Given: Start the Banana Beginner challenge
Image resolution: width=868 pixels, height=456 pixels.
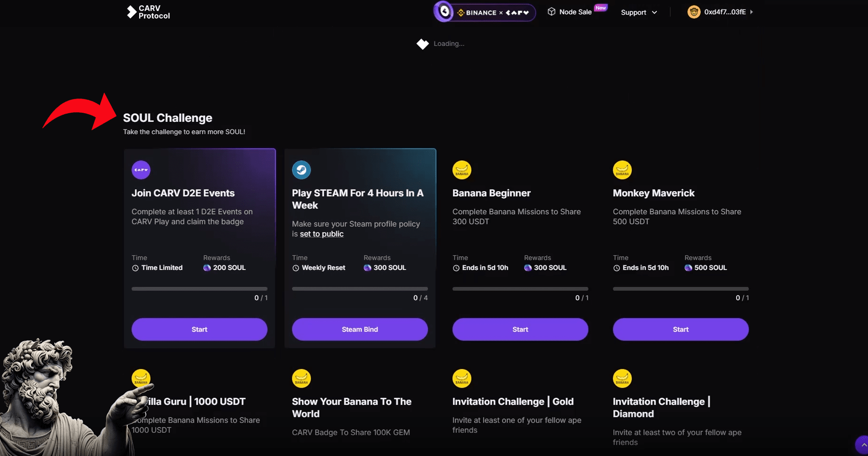Looking at the screenshot, I should 520,330.
